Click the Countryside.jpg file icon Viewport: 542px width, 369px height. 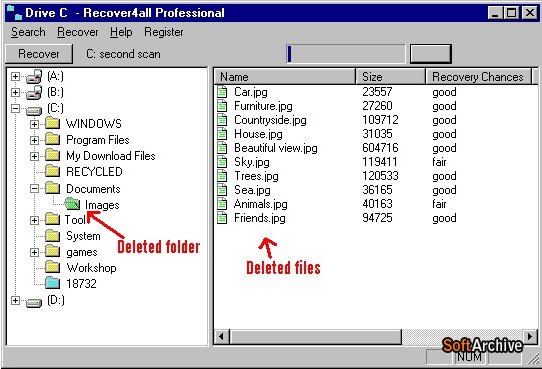[222, 120]
